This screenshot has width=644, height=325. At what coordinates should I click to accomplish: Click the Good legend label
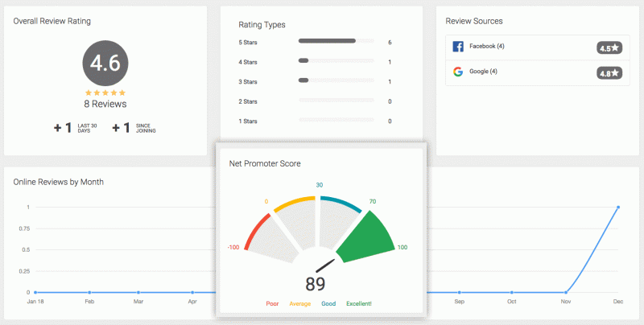click(328, 303)
